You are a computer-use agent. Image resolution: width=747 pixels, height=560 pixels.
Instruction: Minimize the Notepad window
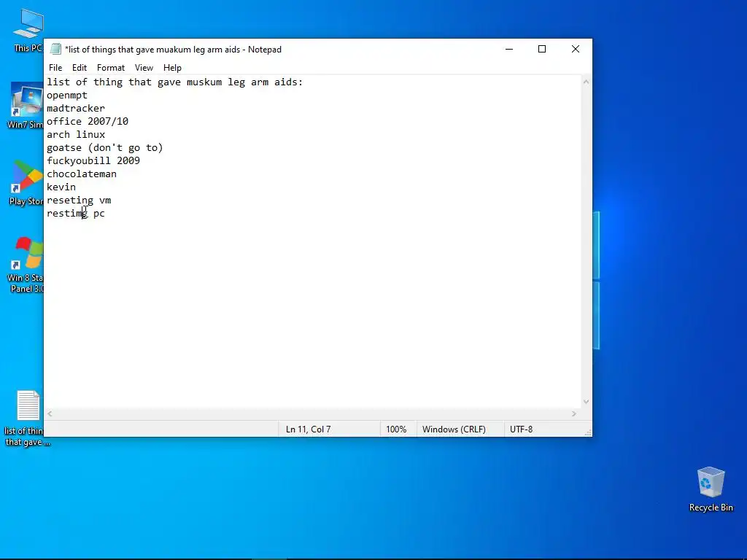[x=508, y=49]
